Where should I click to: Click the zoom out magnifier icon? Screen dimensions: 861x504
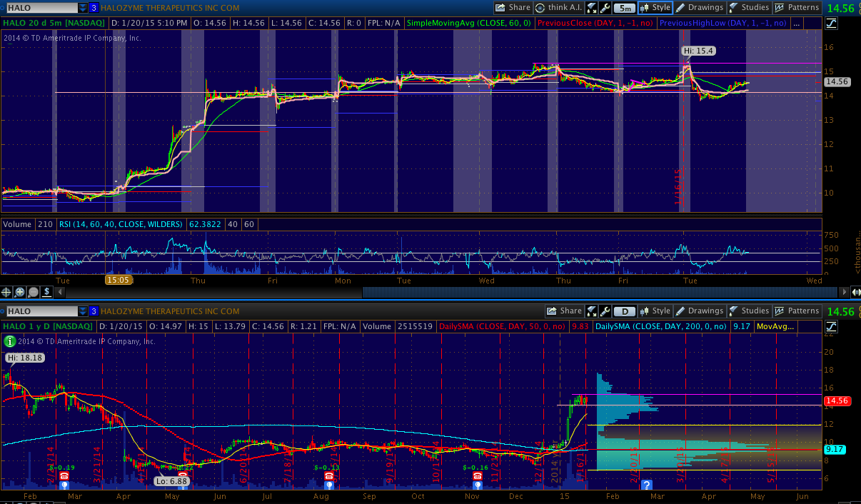(x=33, y=291)
